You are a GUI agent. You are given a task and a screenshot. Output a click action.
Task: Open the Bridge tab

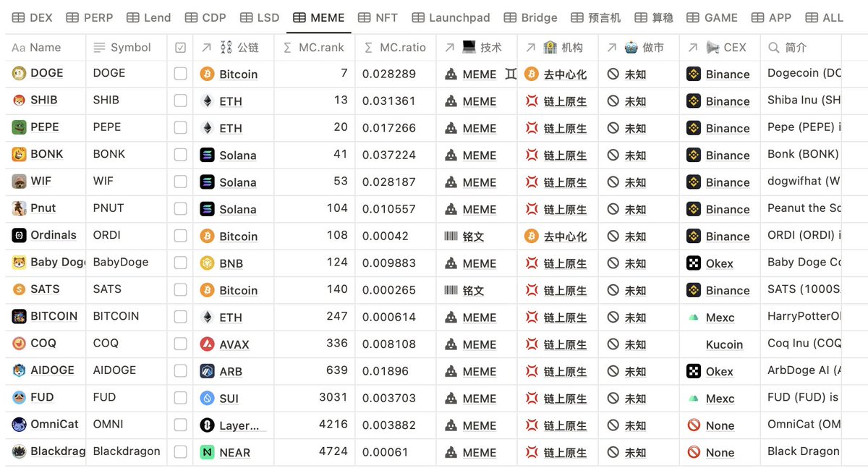(x=530, y=17)
